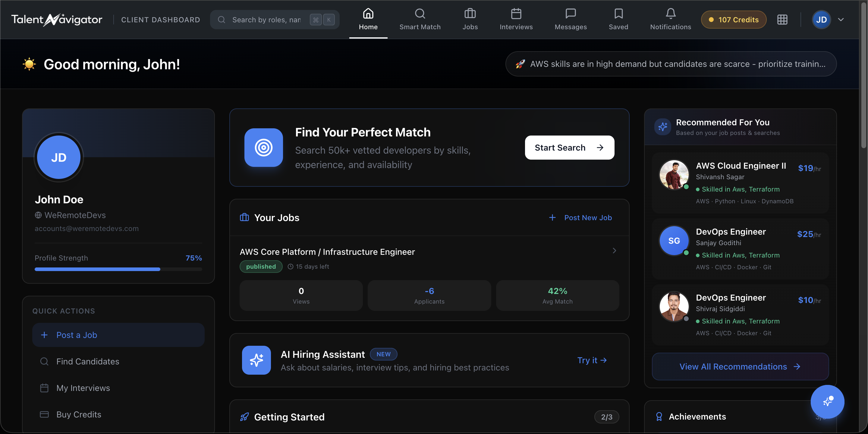The height and width of the screenshot is (434, 868).
Task: Click the Start Search button
Action: point(569,148)
